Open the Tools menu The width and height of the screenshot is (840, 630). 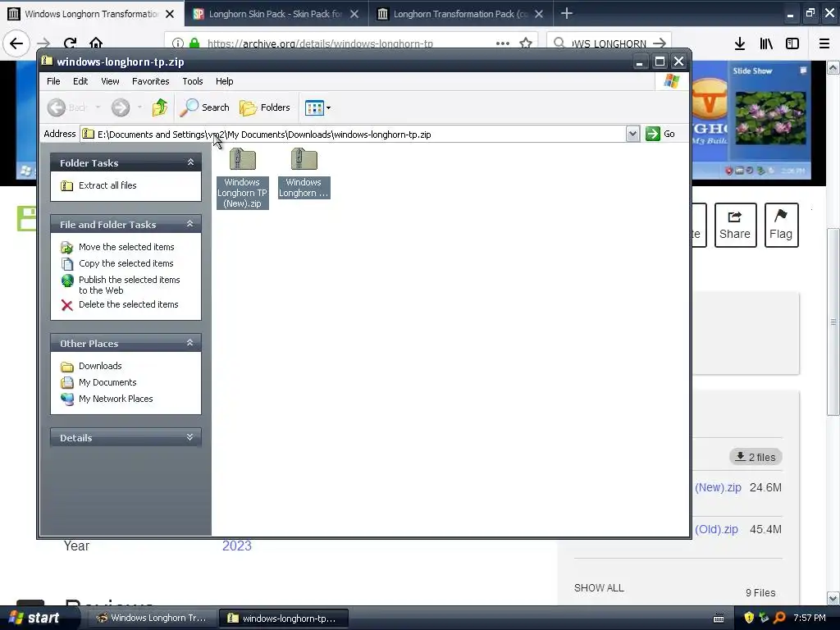point(192,81)
